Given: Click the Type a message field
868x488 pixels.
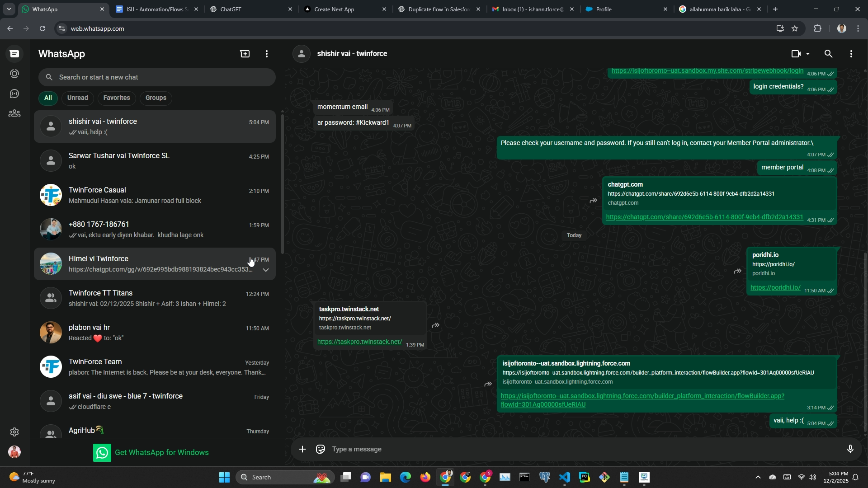Looking at the screenshot, I should coord(583,449).
